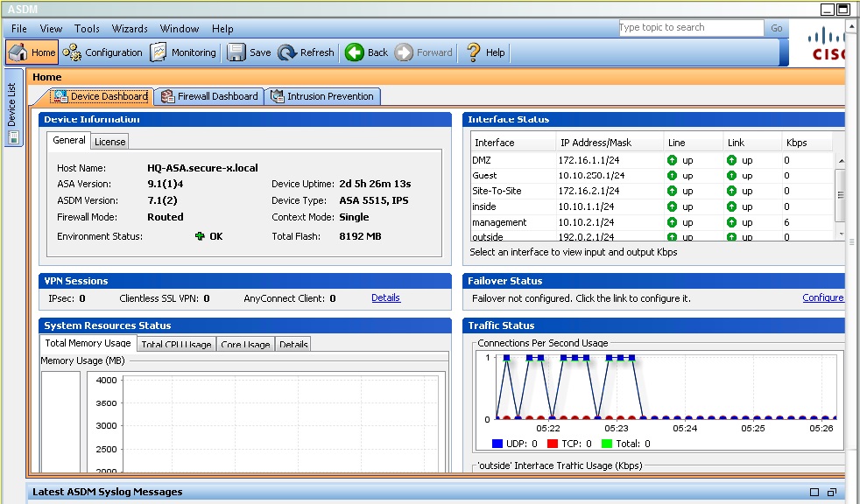The height and width of the screenshot is (504, 860).
Task: Switch to Firewall Dashboard tab
Action: [208, 96]
